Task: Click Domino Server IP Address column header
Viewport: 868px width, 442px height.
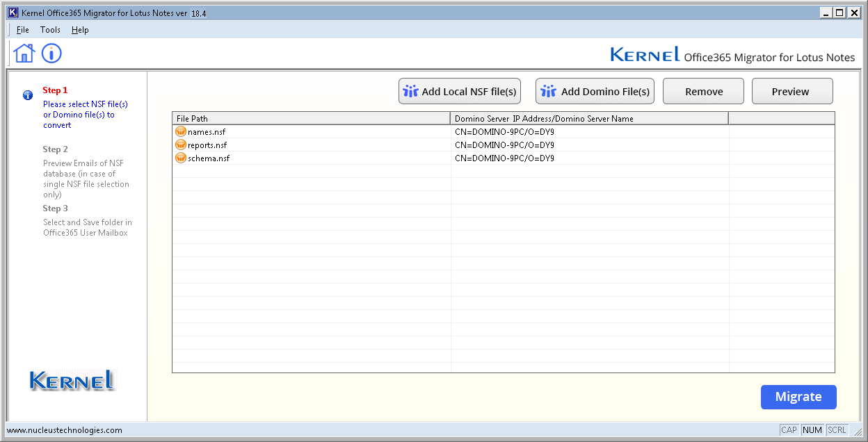Action: tap(590, 119)
